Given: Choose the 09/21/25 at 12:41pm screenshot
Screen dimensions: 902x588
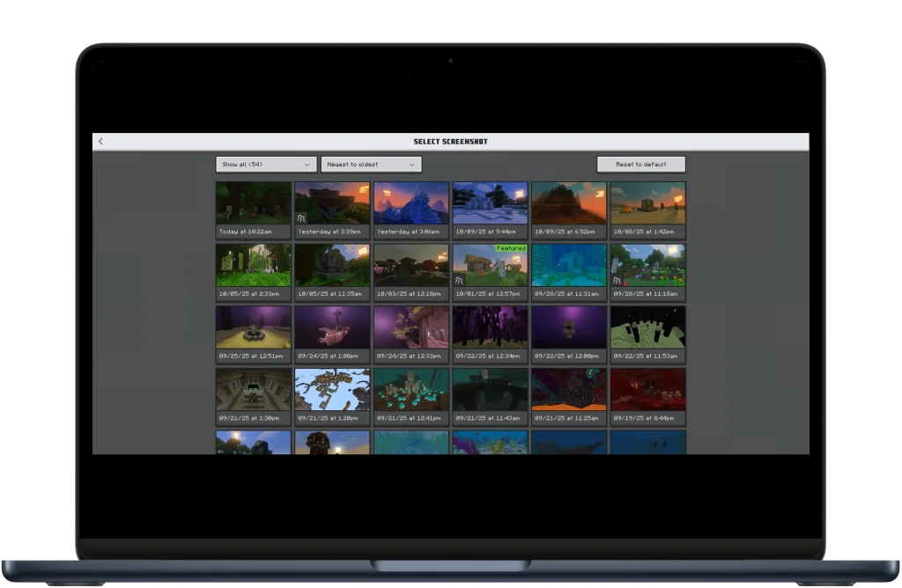Looking at the screenshot, I should pyautogui.click(x=411, y=397).
